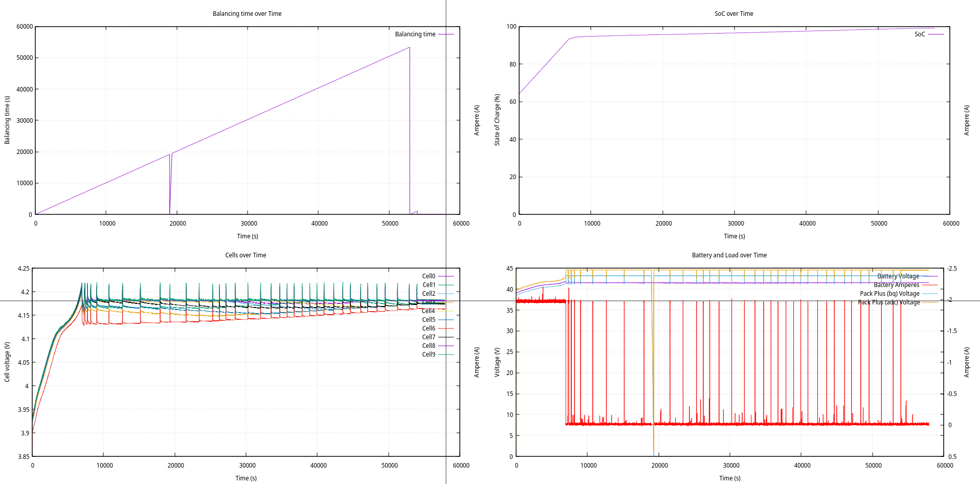
Task: Click 'Time (s)' label under Cells plot
Action: [x=246, y=478]
